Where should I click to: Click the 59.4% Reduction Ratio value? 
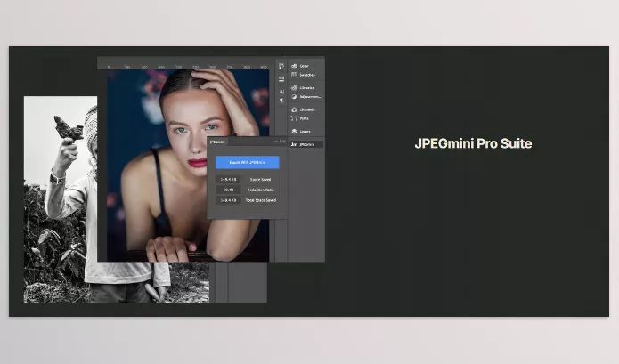228,190
